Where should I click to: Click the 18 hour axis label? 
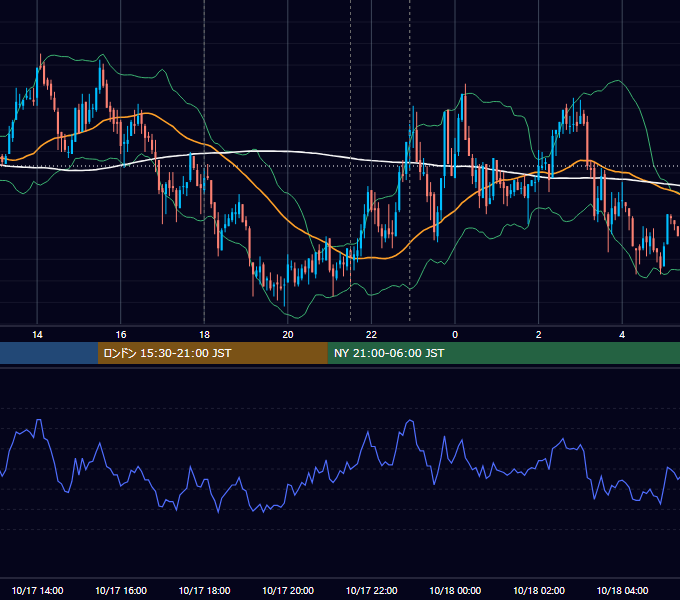coord(204,335)
